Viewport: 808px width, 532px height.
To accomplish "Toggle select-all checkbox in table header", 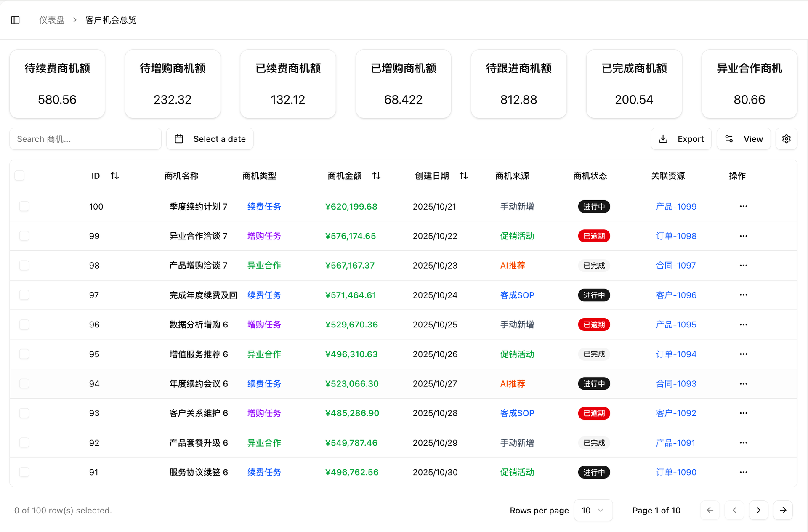I will click(x=19, y=176).
